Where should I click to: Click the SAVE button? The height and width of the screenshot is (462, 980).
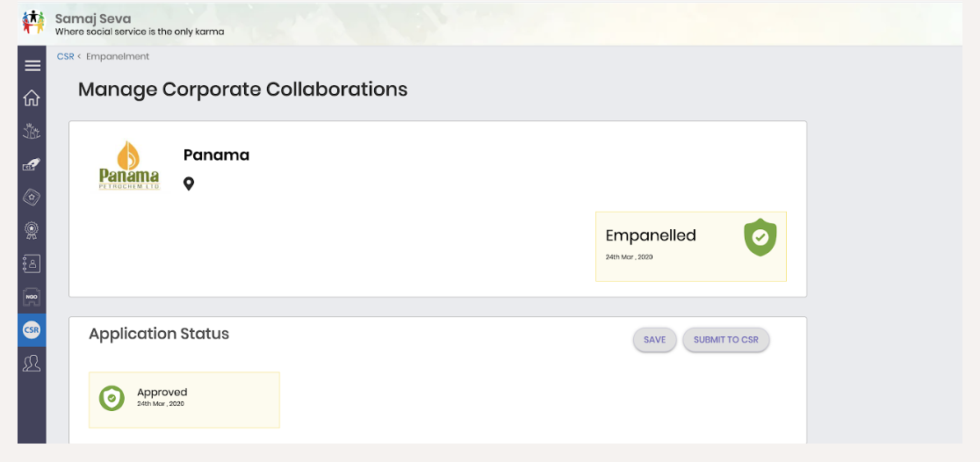tap(654, 339)
